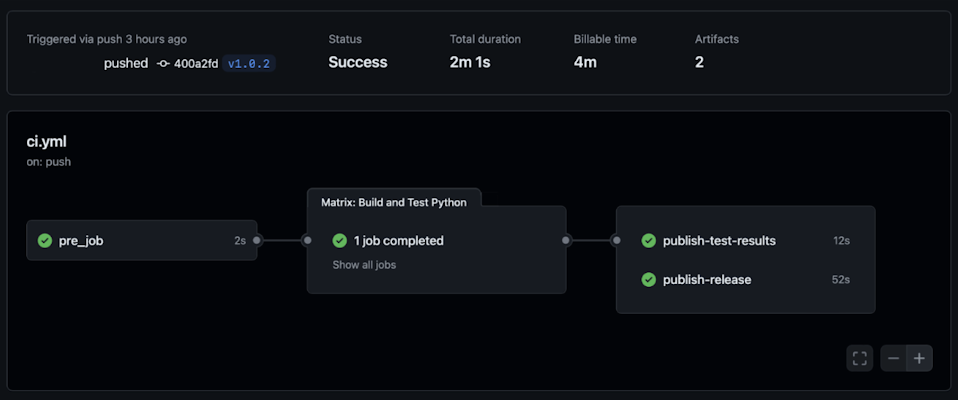Zoom in the workflow graph
Viewport: 958px width, 400px height.
(x=920, y=358)
